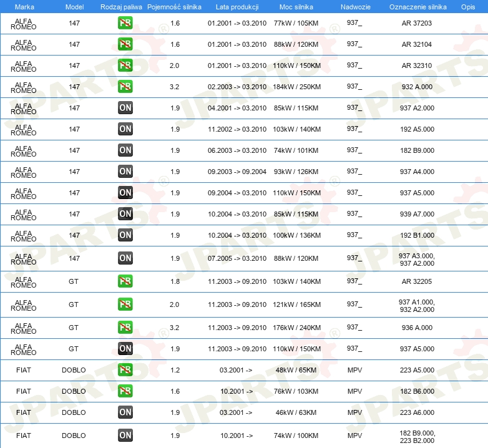The image size is (488, 448).
Task: Click power value 93kW / 126KM
Action: pyautogui.click(x=296, y=172)
